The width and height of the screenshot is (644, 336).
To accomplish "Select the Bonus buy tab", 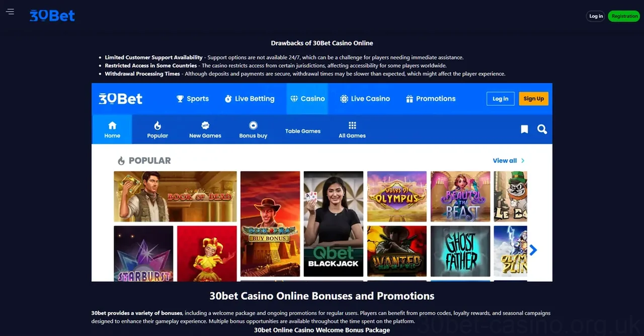I will point(253,129).
